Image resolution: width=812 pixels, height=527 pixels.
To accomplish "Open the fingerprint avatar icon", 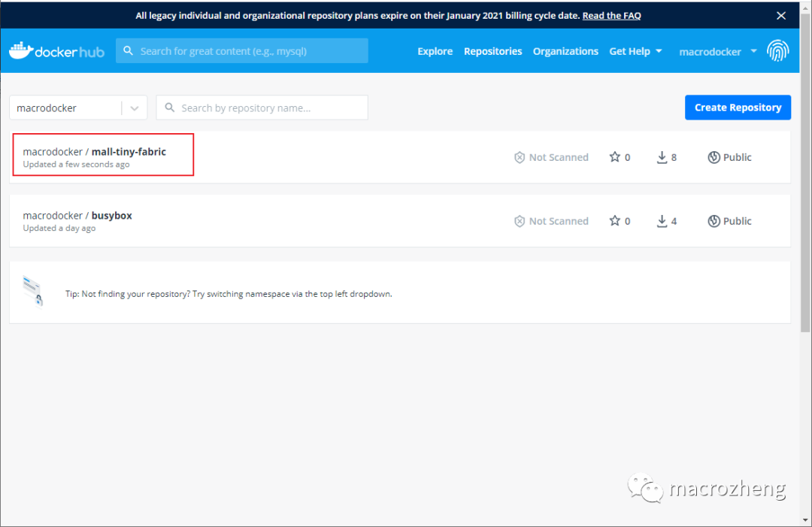I will (x=778, y=50).
